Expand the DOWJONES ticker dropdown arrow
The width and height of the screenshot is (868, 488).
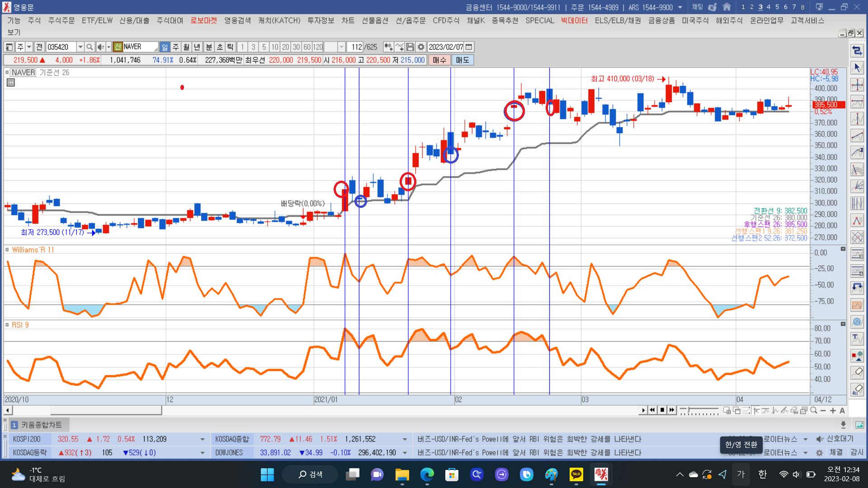(x=405, y=453)
